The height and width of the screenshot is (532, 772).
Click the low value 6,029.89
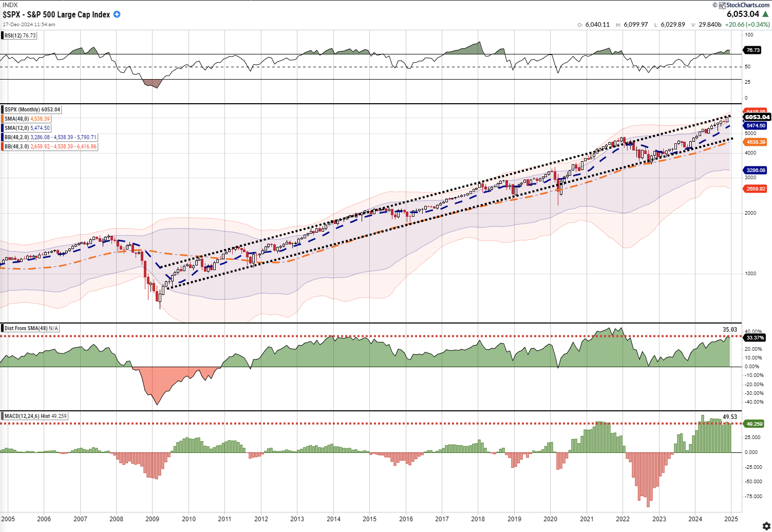pos(673,25)
